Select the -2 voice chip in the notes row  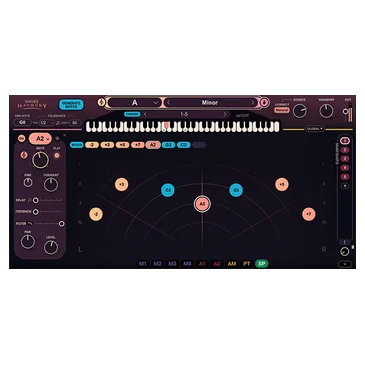[92, 145]
